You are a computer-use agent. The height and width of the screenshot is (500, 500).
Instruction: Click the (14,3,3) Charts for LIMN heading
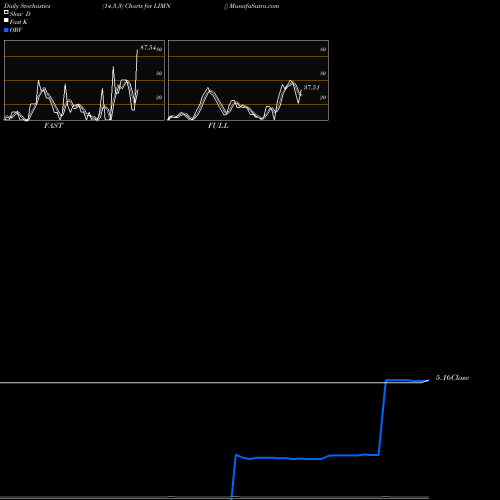(136, 6)
